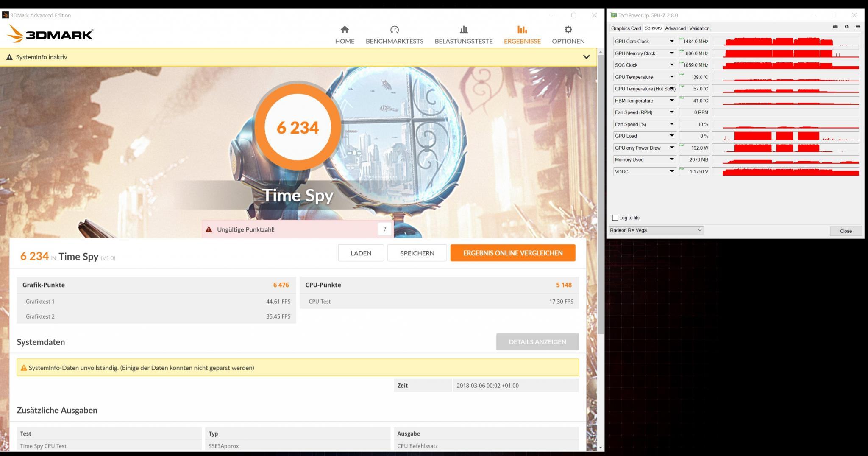Take a GPU-Z screenshot with camera icon
Screen dimensions: 868x456
(835, 27)
